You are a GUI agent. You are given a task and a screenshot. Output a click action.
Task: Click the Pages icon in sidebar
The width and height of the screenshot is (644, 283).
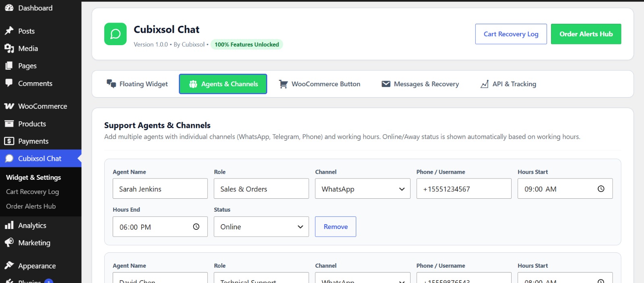pyautogui.click(x=9, y=66)
